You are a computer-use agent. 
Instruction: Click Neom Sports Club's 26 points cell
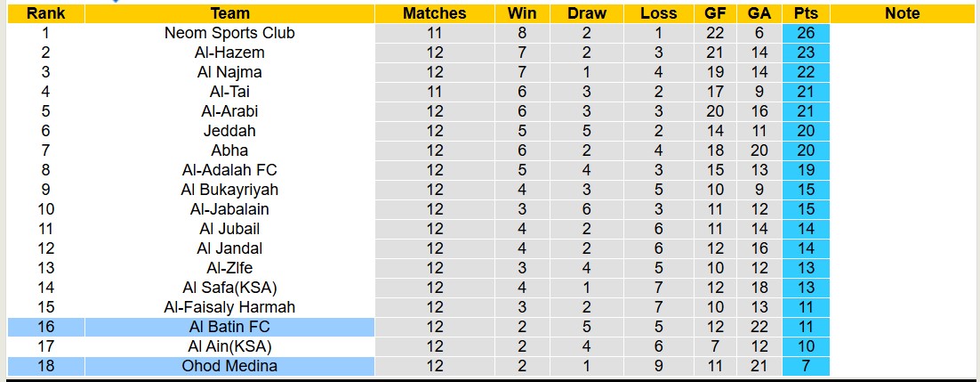(806, 33)
